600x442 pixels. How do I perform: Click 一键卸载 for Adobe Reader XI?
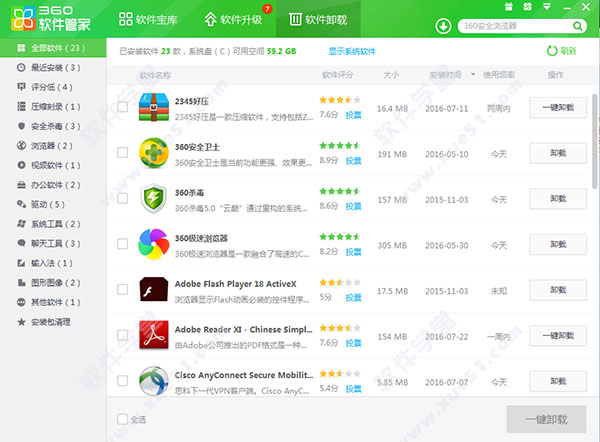[x=558, y=336]
